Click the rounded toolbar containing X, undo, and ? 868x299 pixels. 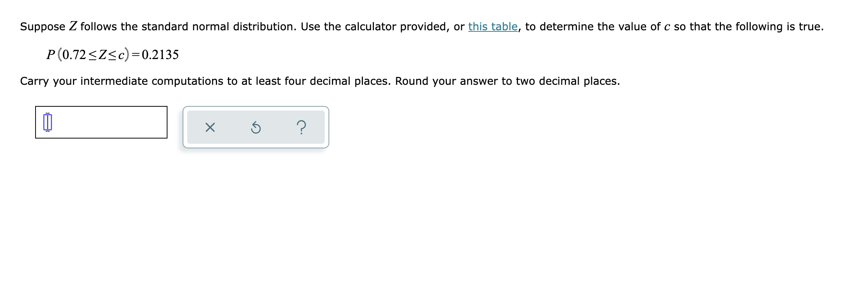[x=256, y=128]
